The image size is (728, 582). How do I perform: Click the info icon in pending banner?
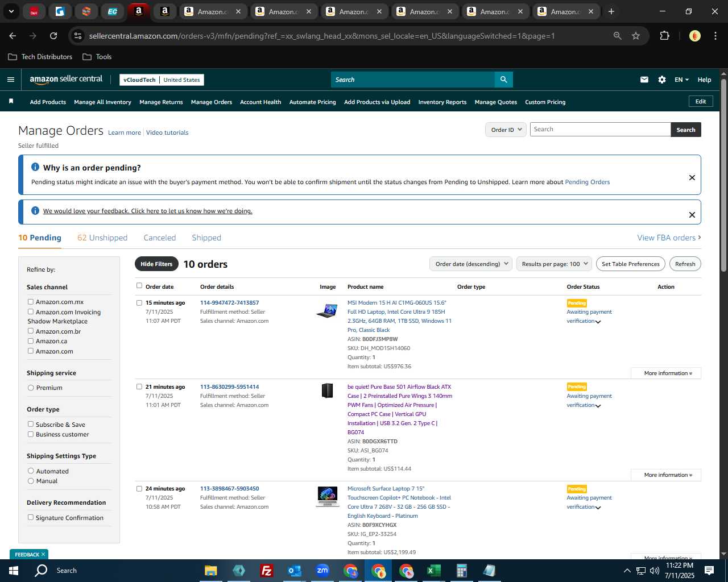[x=35, y=167]
